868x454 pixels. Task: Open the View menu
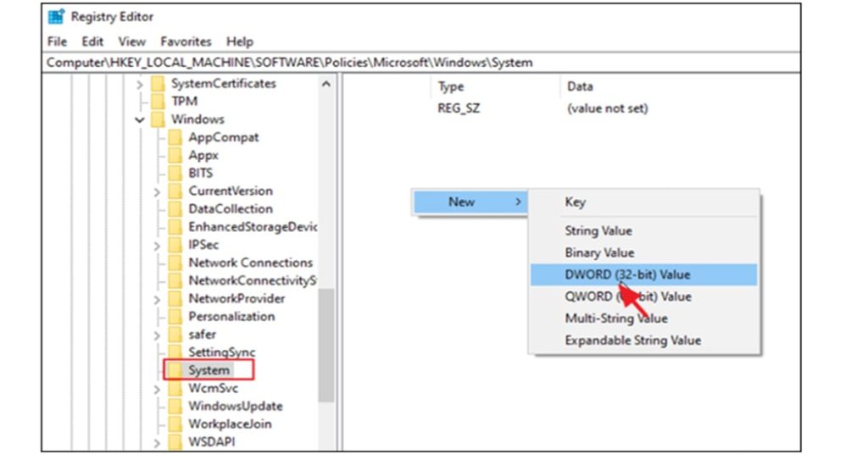131,42
